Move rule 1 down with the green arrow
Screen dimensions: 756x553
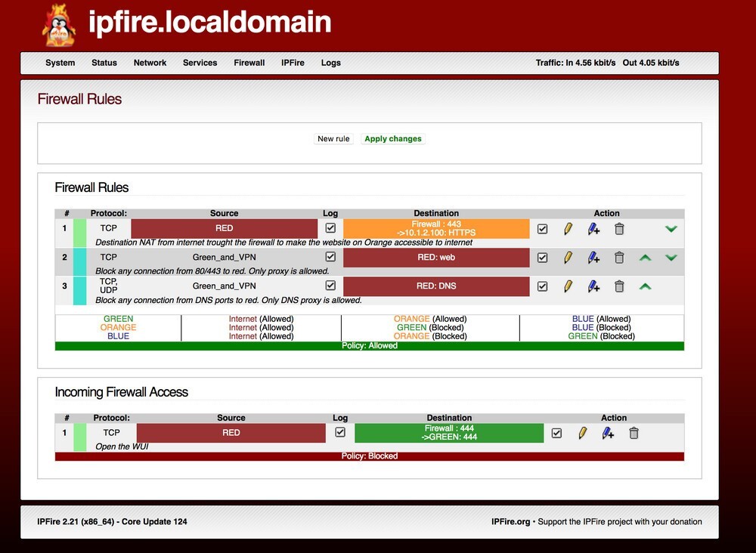[671, 228]
